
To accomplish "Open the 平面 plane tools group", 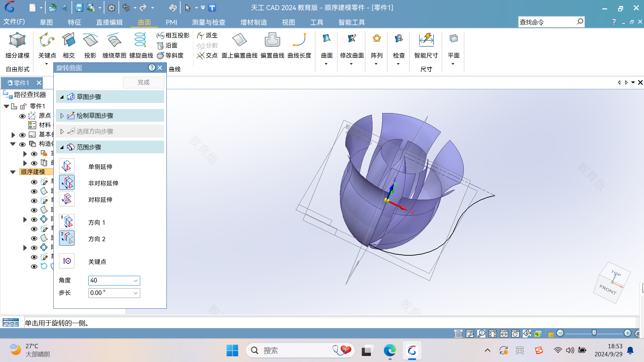I will 453,49.
